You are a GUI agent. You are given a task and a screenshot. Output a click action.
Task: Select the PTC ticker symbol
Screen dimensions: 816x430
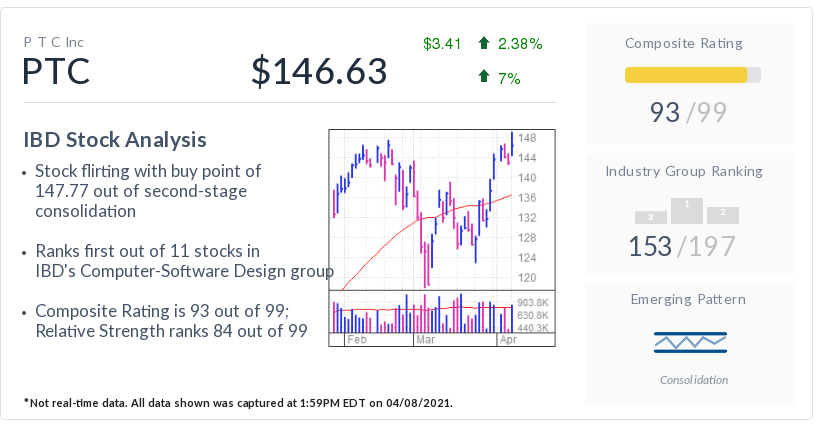56,71
